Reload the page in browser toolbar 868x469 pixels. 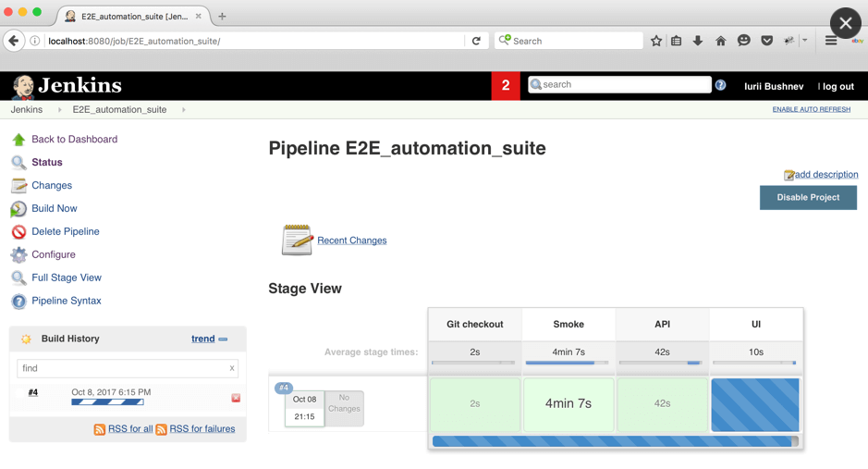coord(476,41)
